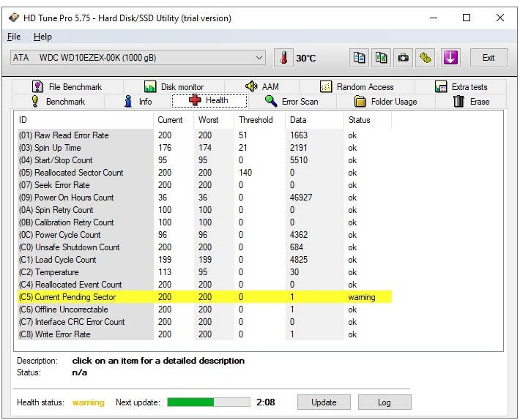Image resolution: width=520 pixels, height=420 pixels.
Task: Select the (C7) Interface CRC Error Count row
Action: click(x=204, y=322)
